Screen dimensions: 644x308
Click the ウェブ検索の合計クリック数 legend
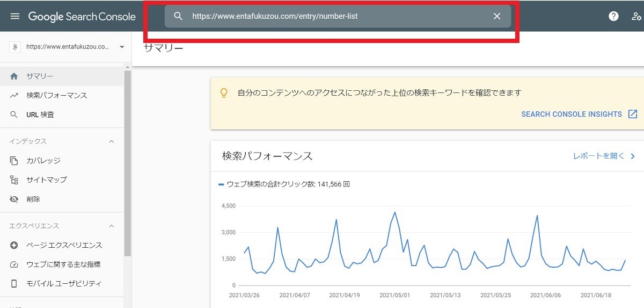[284, 184]
